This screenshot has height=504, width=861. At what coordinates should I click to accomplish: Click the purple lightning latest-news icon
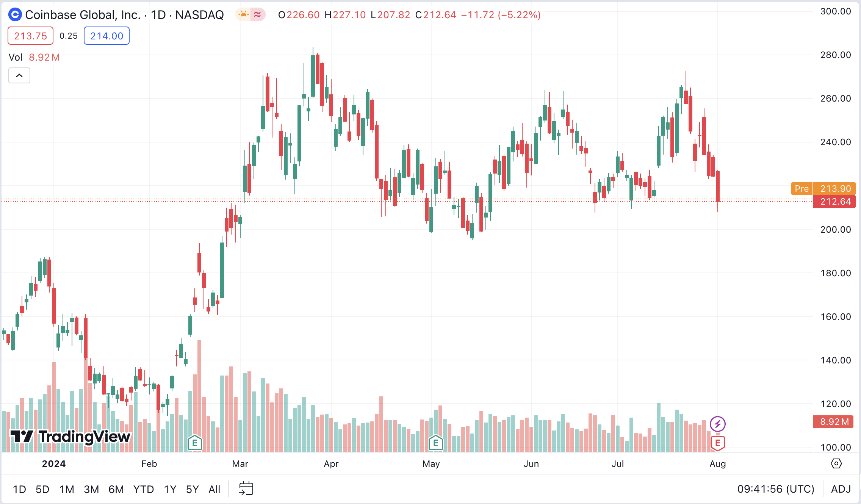pos(717,424)
